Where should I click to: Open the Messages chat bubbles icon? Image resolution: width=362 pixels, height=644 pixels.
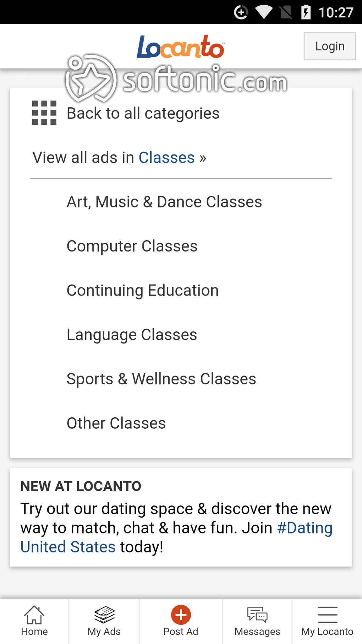(x=257, y=615)
